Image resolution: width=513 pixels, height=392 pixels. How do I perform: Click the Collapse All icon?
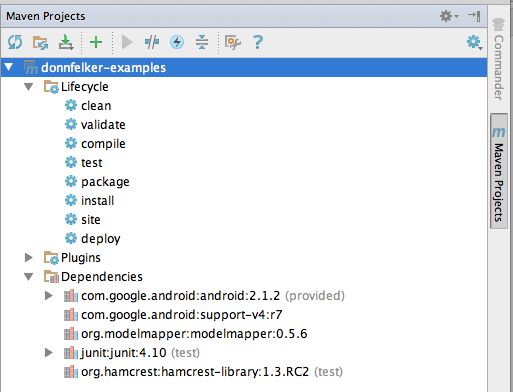click(202, 42)
